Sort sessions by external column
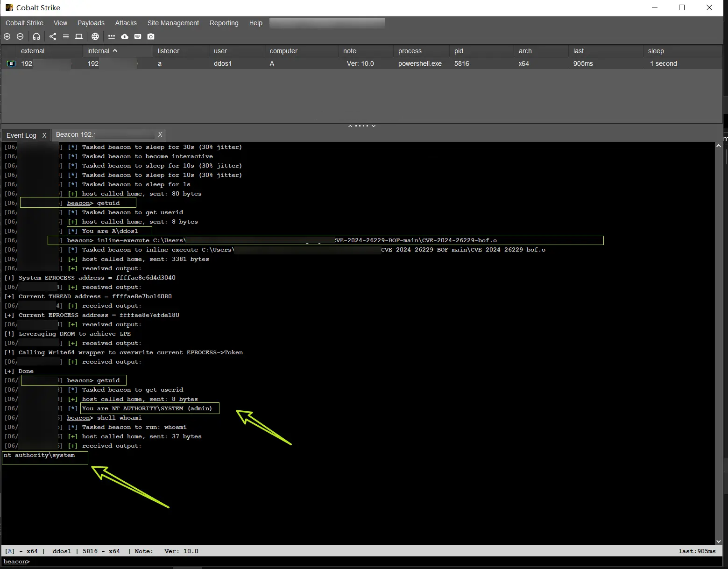The height and width of the screenshot is (569, 728). [49, 51]
